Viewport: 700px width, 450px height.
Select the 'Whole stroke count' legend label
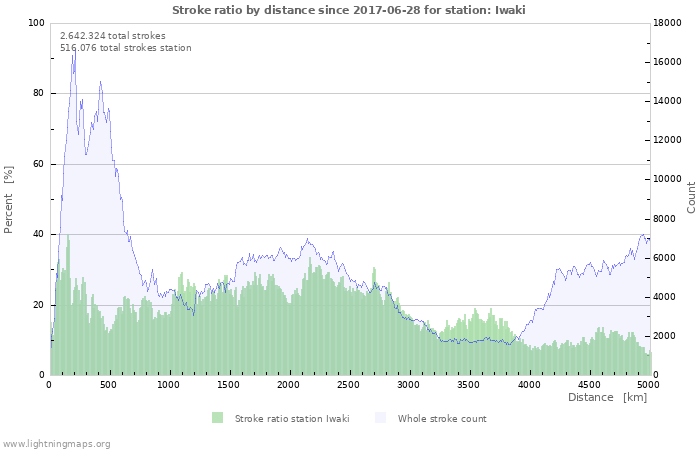[x=442, y=418]
